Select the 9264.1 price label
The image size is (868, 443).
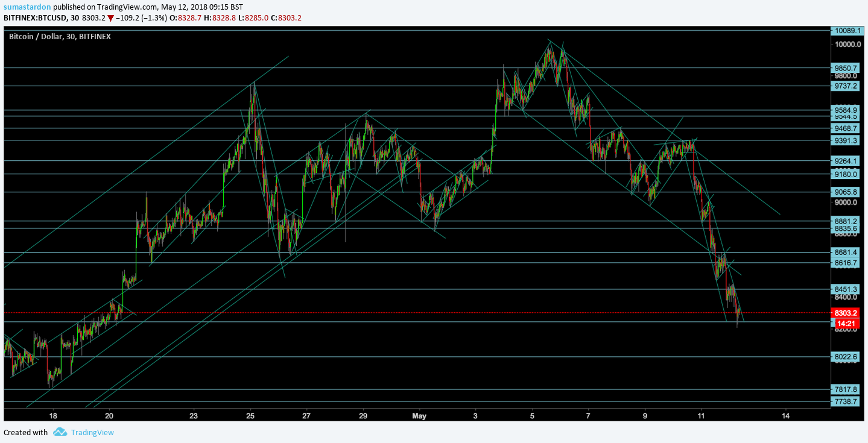[x=846, y=161]
